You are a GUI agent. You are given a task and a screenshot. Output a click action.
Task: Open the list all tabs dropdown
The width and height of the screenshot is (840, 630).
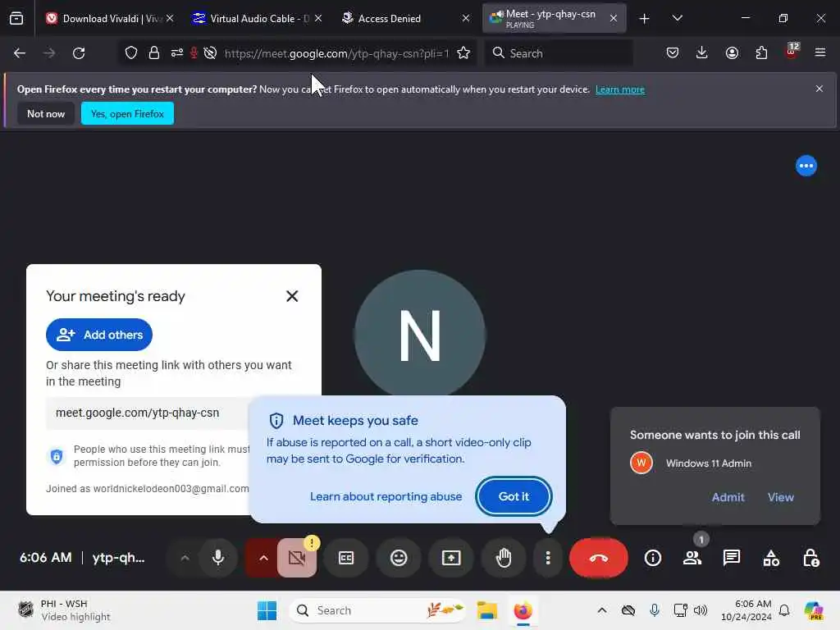677,18
